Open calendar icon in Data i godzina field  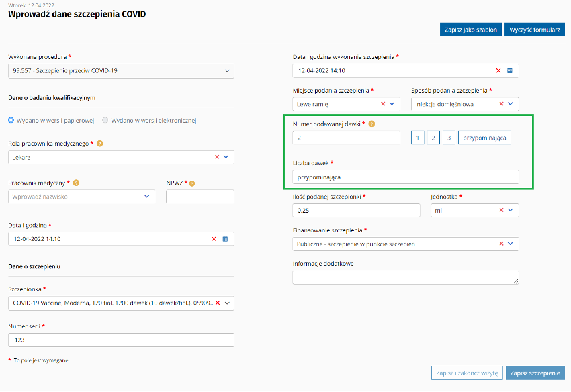click(x=225, y=238)
